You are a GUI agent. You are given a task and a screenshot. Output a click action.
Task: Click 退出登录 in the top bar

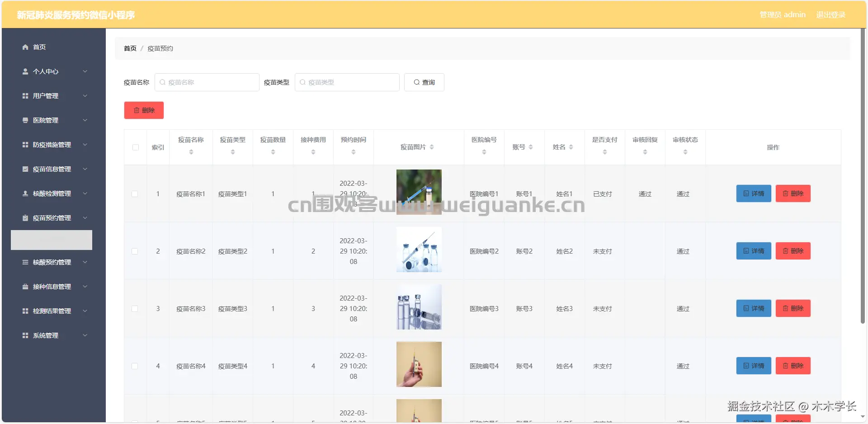point(830,15)
